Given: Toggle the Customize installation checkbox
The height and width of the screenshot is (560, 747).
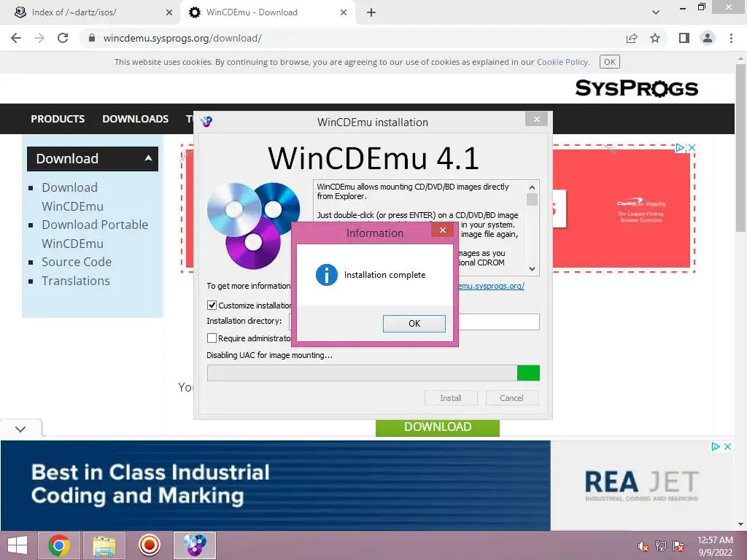Looking at the screenshot, I should tap(212, 306).
